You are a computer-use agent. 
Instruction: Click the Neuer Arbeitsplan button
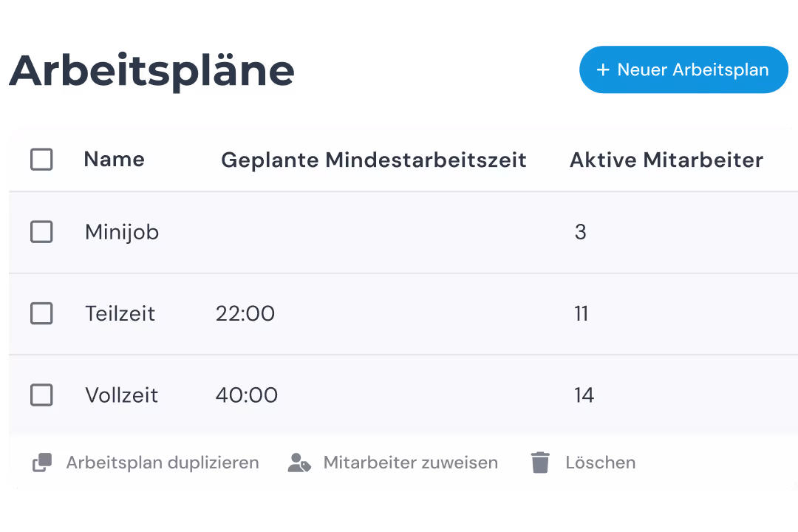coord(683,69)
